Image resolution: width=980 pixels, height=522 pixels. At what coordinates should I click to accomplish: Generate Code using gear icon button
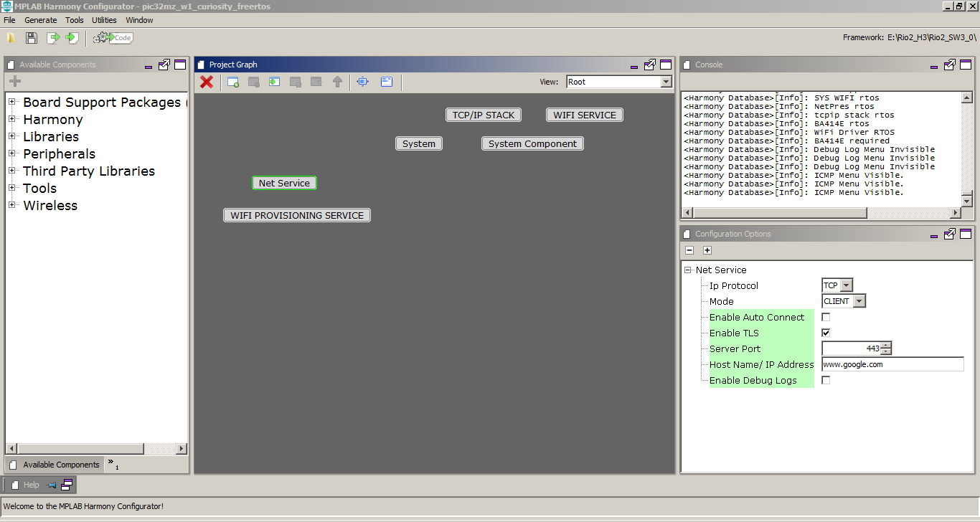coord(113,38)
